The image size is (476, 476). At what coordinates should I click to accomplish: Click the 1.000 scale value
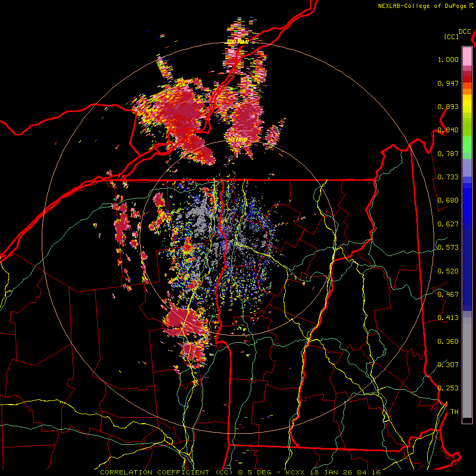(448, 59)
